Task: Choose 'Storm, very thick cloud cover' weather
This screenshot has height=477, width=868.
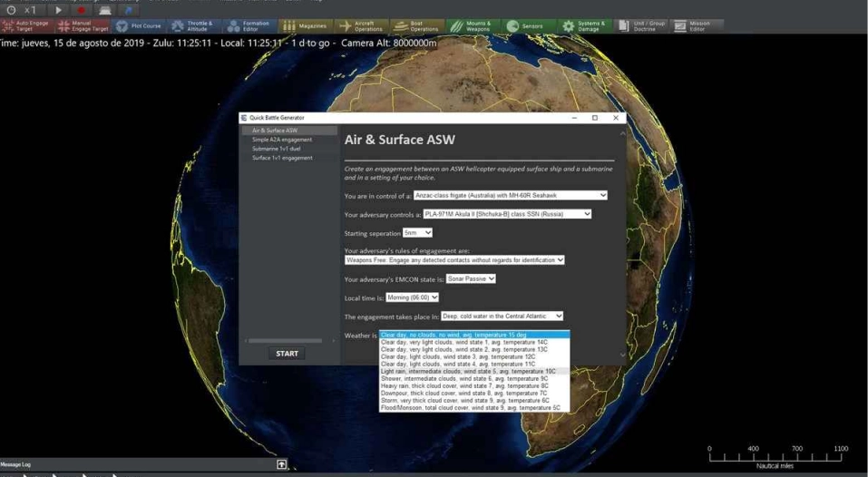Action: [x=474, y=400]
